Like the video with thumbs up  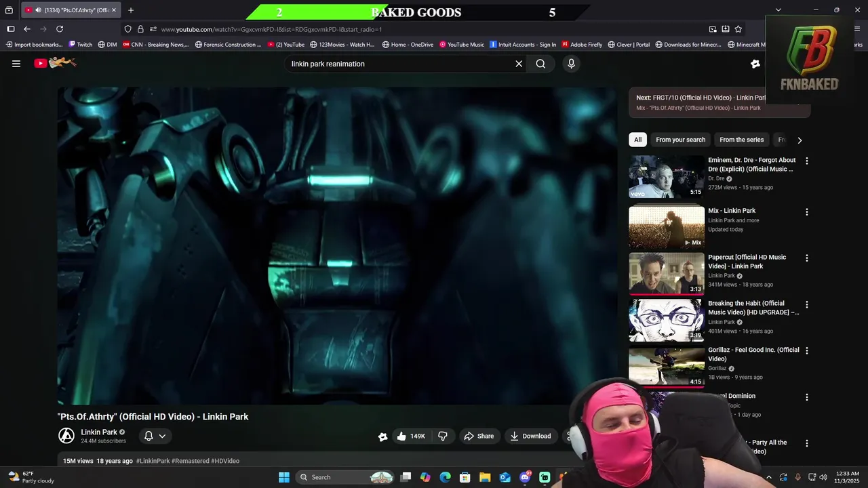coord(411,436)
